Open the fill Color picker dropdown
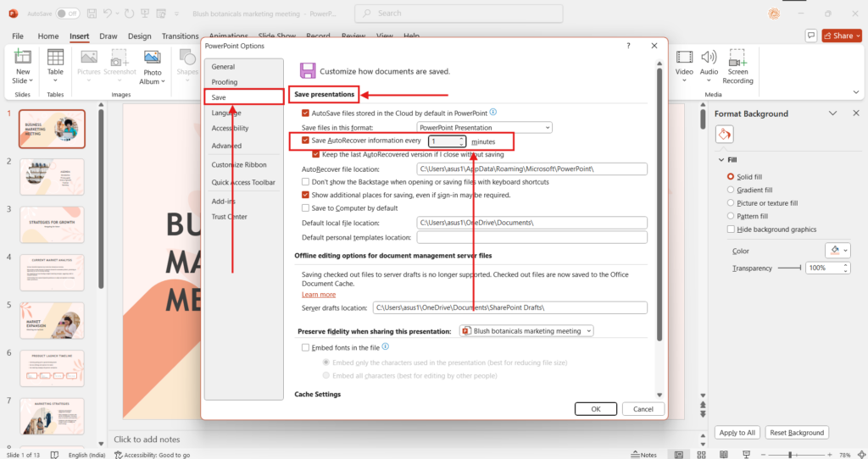 click(x=836, y=251)
